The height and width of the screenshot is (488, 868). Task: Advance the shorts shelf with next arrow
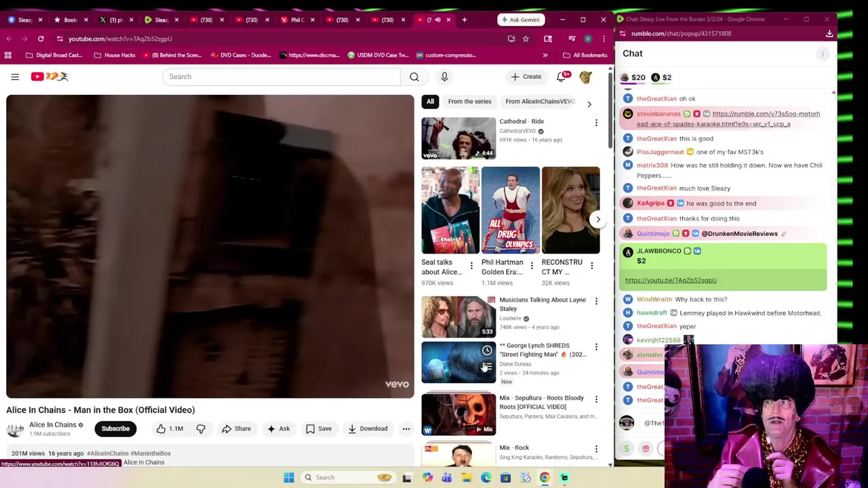click(x=597, y=219)
